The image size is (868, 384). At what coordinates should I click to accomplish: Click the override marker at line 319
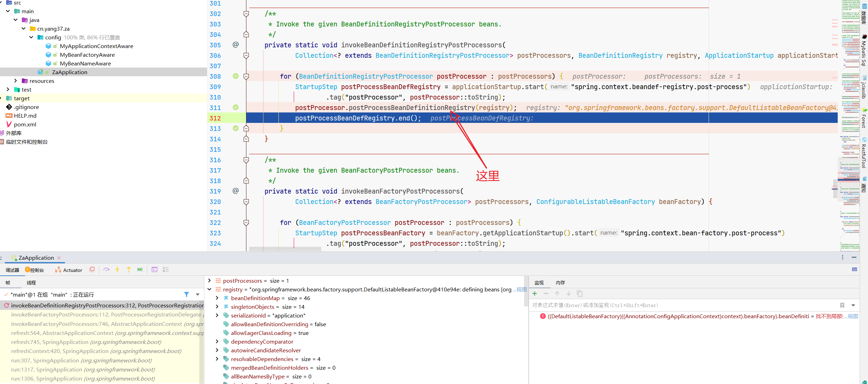coord(236,191)
